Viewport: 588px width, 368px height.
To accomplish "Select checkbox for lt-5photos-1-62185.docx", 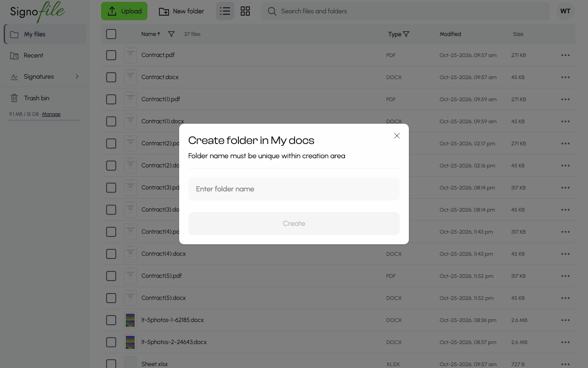I will (111, 320).
